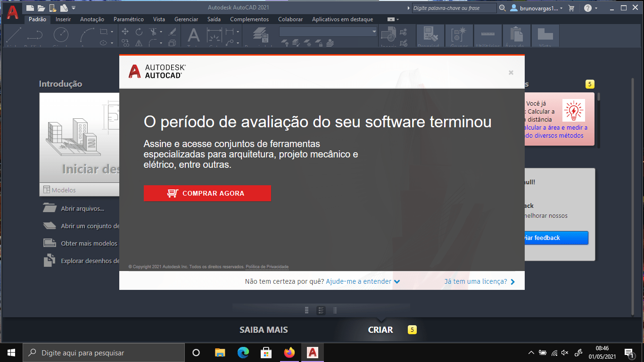This screenshot has width=644, height=362.
Task: Mute system volume from the tray
Action: tap(564, 352)
